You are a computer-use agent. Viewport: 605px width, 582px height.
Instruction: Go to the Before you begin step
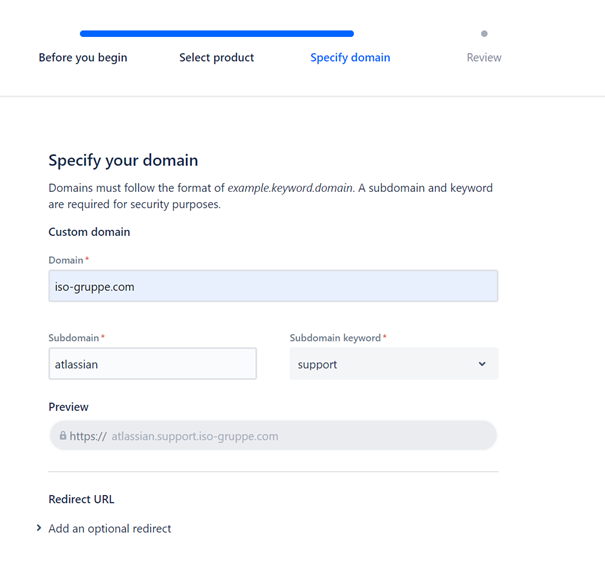(x=83, y=58)
